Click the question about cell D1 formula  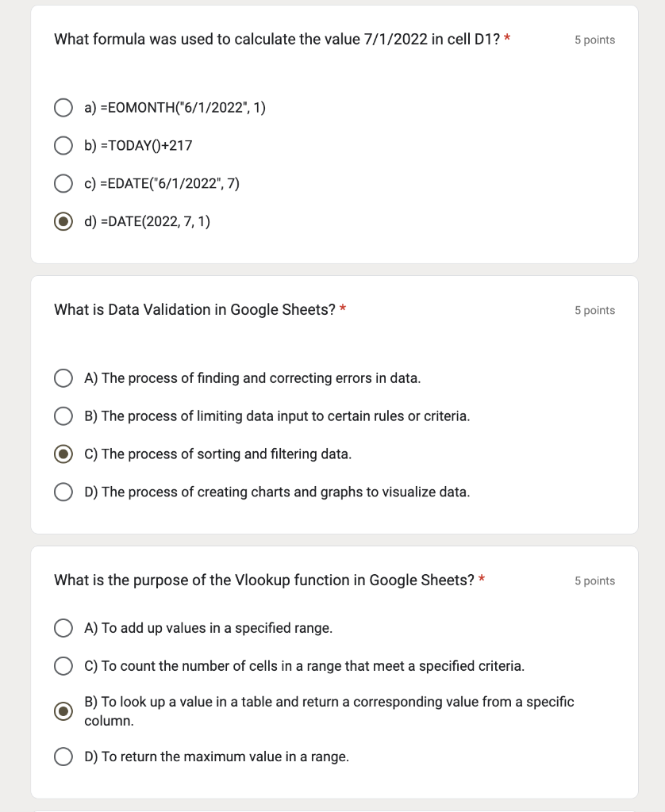coord(277,39)
